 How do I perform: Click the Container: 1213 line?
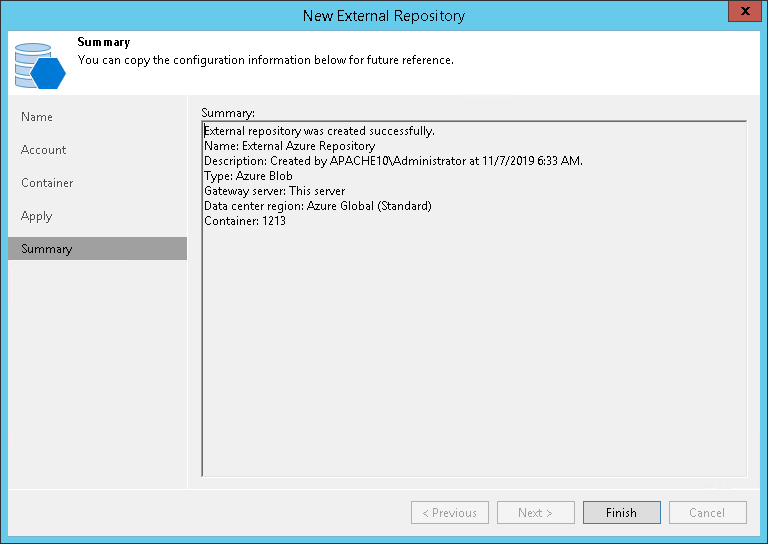point(245,221)
